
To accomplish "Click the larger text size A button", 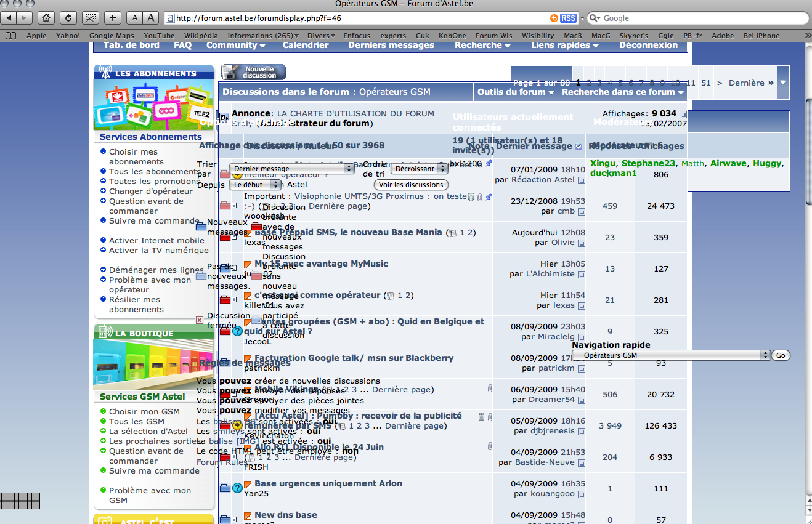I will pos(151,18).
